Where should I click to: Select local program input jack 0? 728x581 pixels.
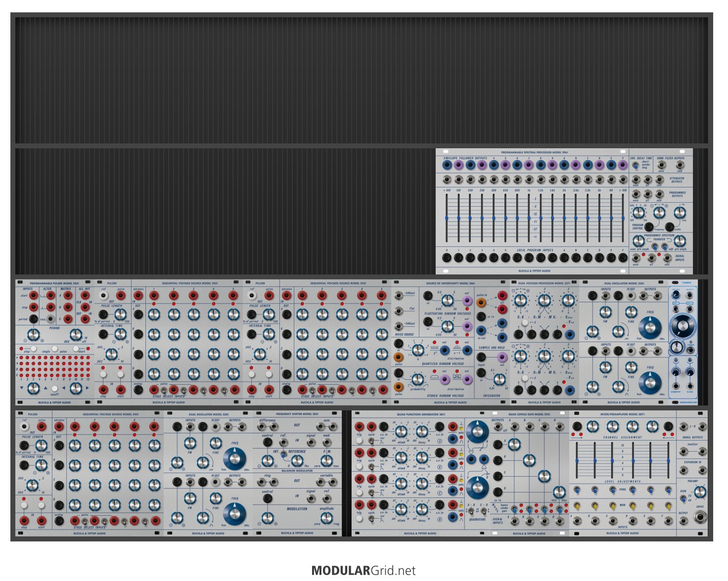(x=447, y=258)
